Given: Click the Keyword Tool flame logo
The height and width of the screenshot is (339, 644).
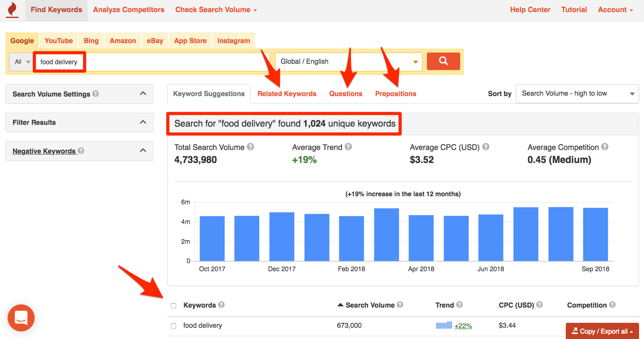Looking at the screenshot, I should [11, 9].
